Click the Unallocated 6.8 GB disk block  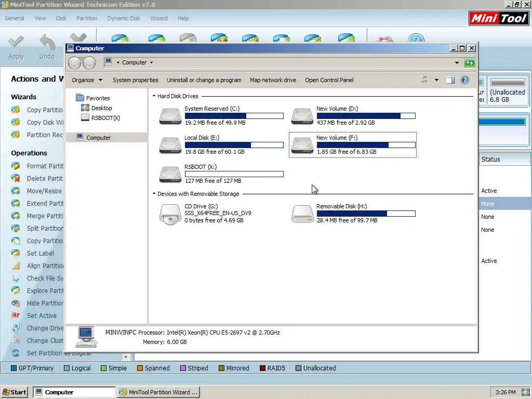(x=508, y=90)
